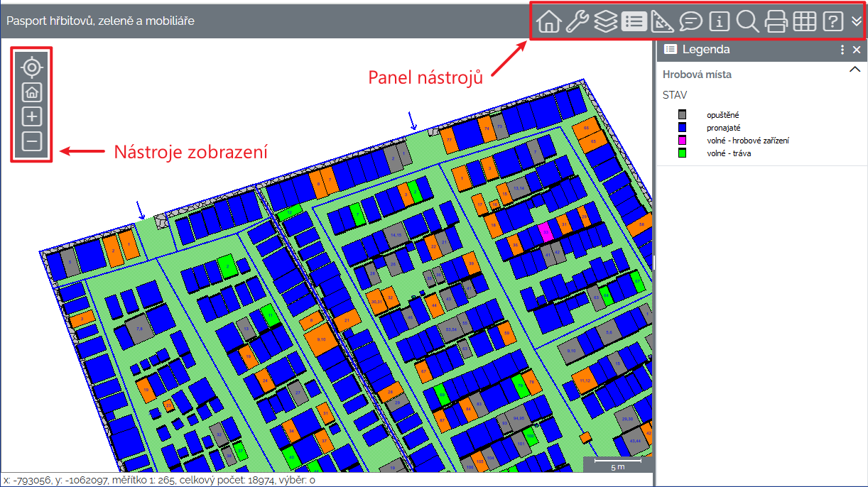Screen dimensions: 868x487
Task: Zoom in with the plus button
Action: 32,117
